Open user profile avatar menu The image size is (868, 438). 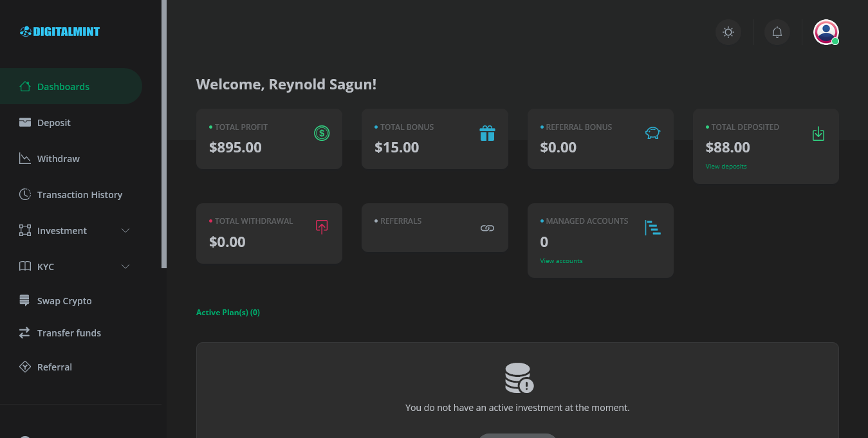[x=826, y=32]
